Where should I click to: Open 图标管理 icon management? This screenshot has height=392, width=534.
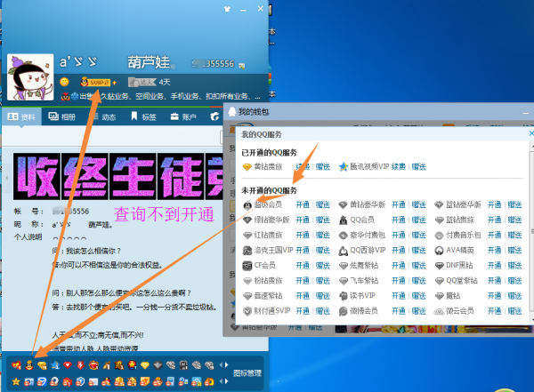click(247, 373)
